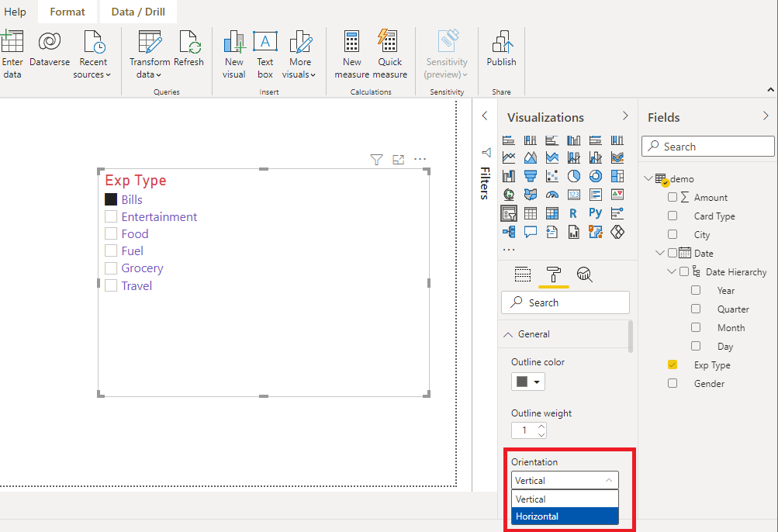778x532 pixels.
Task: Open the Data / Drill tab
Action: point(138,12)
